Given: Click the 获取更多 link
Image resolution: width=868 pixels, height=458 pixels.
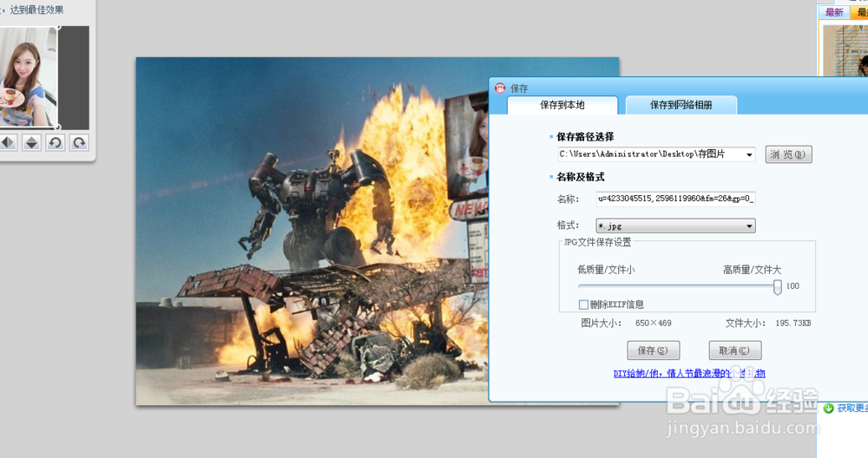Looking at the screenshot, I should click(x=852, y=409).
